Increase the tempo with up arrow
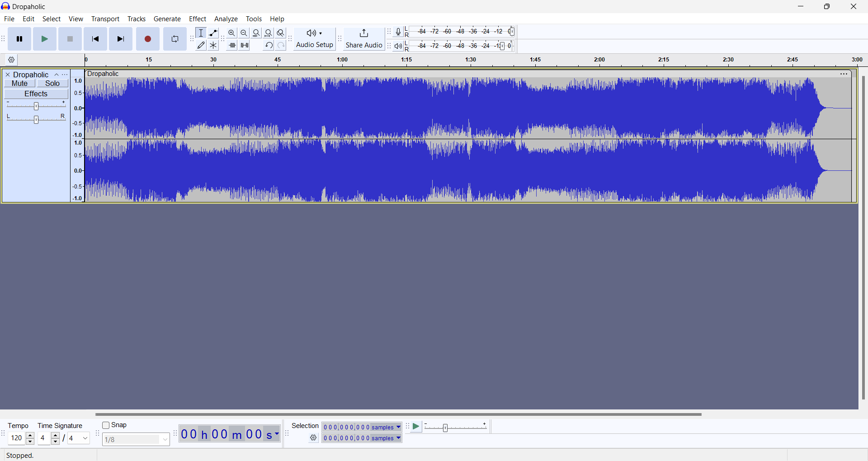Image resolution: width=868 pixels, height=461 pixels. coord(30,436)
